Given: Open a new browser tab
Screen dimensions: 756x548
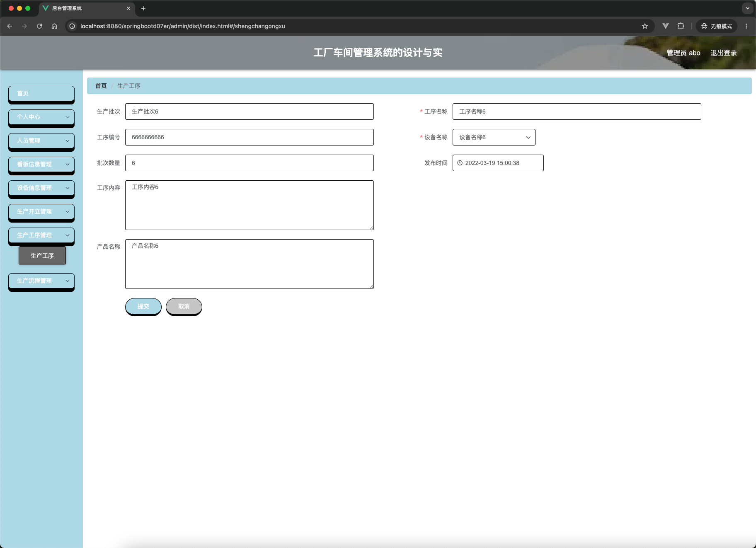Looking at the screenshot, I should [143, 8].
